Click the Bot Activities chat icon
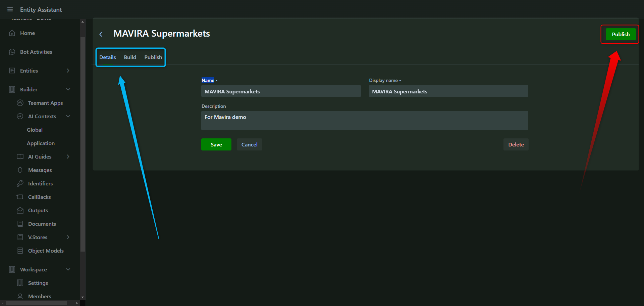 [12, 52]
